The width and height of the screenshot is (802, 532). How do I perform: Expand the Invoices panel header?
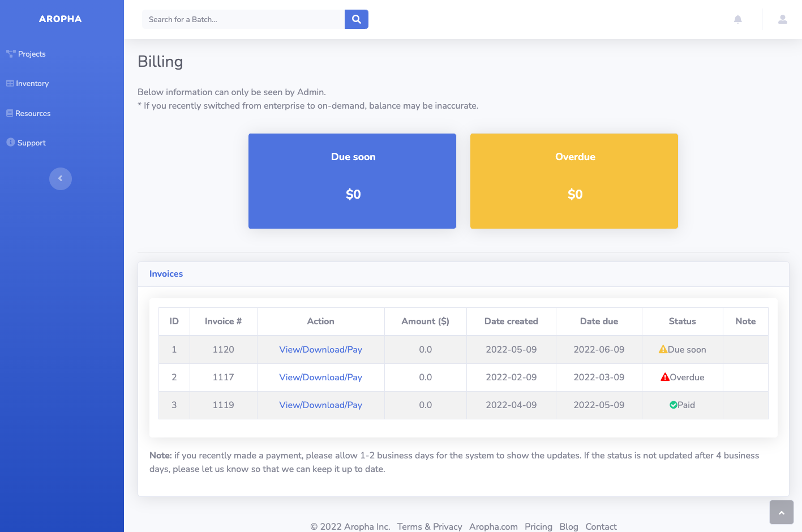[x=166, y=273]
